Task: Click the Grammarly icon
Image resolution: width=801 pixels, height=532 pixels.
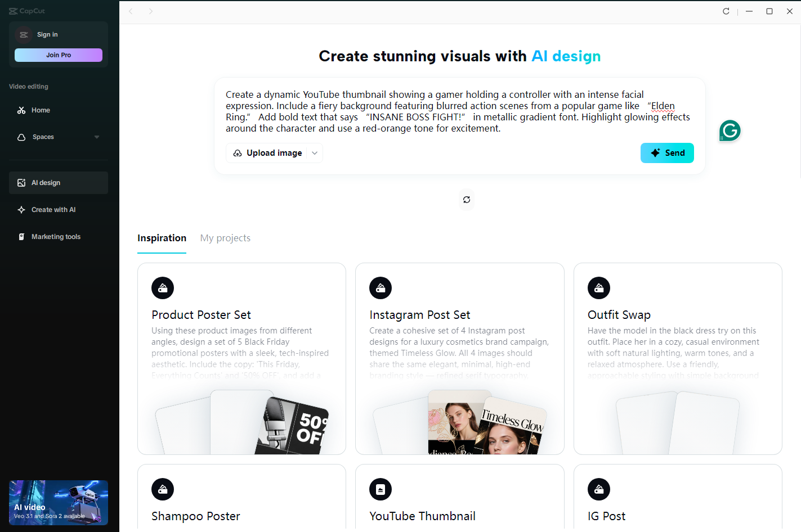Action: point(730,130)
